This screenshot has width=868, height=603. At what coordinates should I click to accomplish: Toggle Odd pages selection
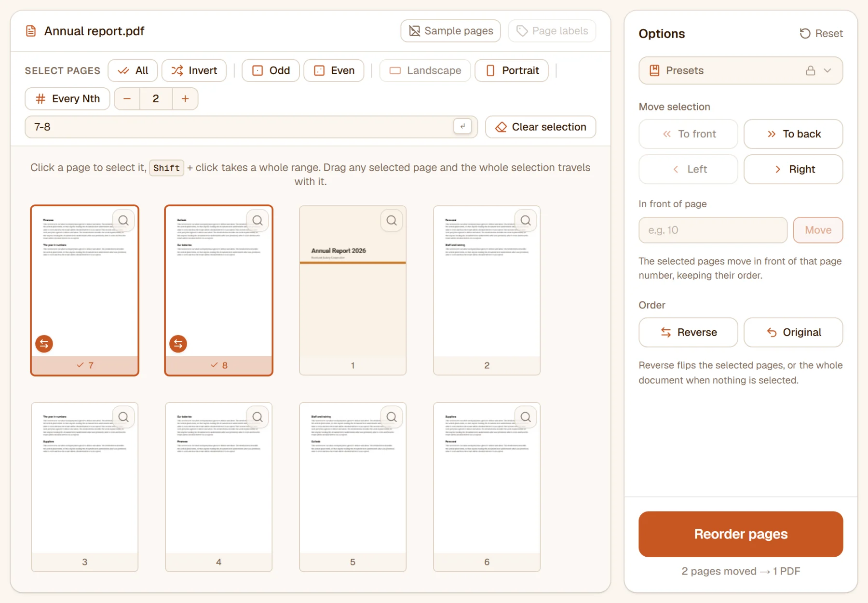(271, 70)
